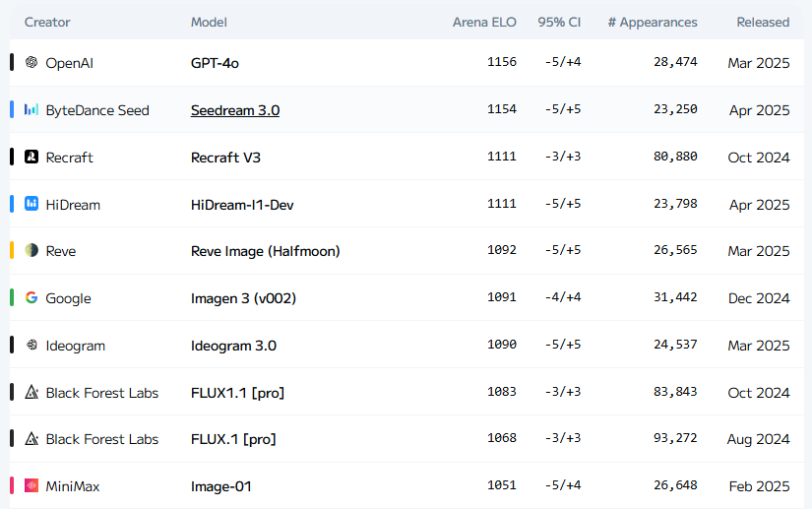The width and height of the screenshot is (812, 509).
Task: Click the 23,798 appearances value
Action: pyautogui.click(x=675, y=203)
